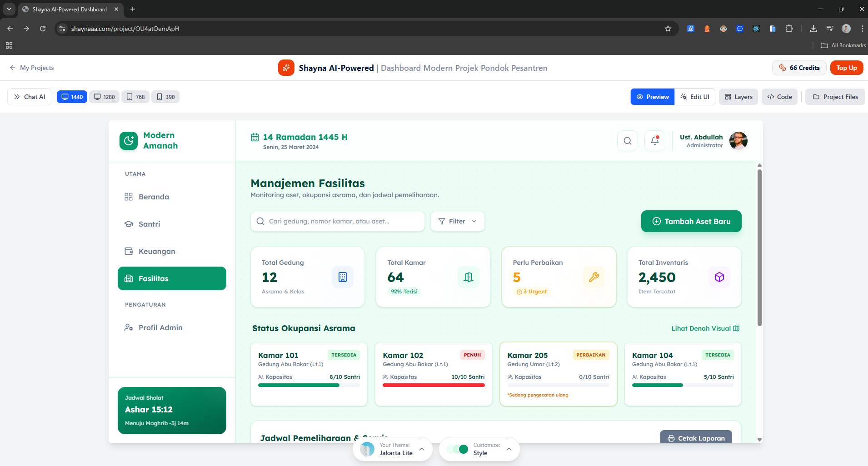Viewport: 868px width, 466px height.
Task: Click the Kamar 101 capacity progress bar
Action: [x=309, y=385]
